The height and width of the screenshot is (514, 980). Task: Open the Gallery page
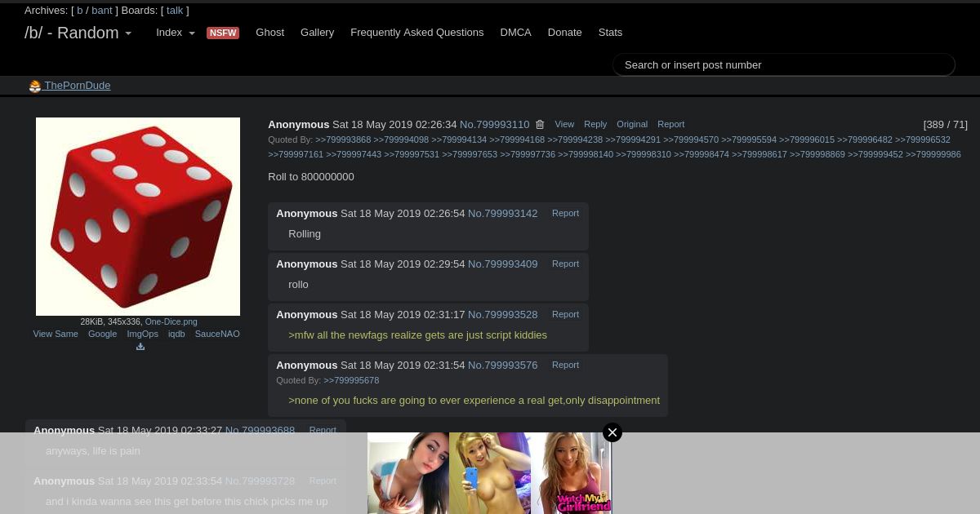[317, 33]
